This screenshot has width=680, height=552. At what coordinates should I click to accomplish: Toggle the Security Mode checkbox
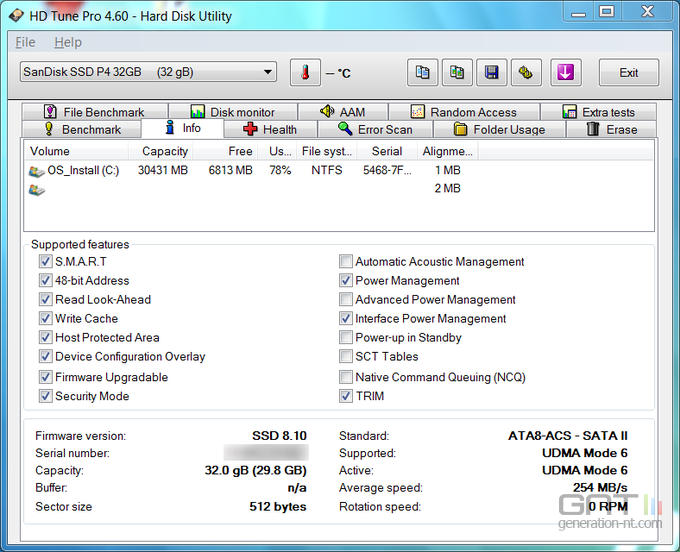pos(46,396)
